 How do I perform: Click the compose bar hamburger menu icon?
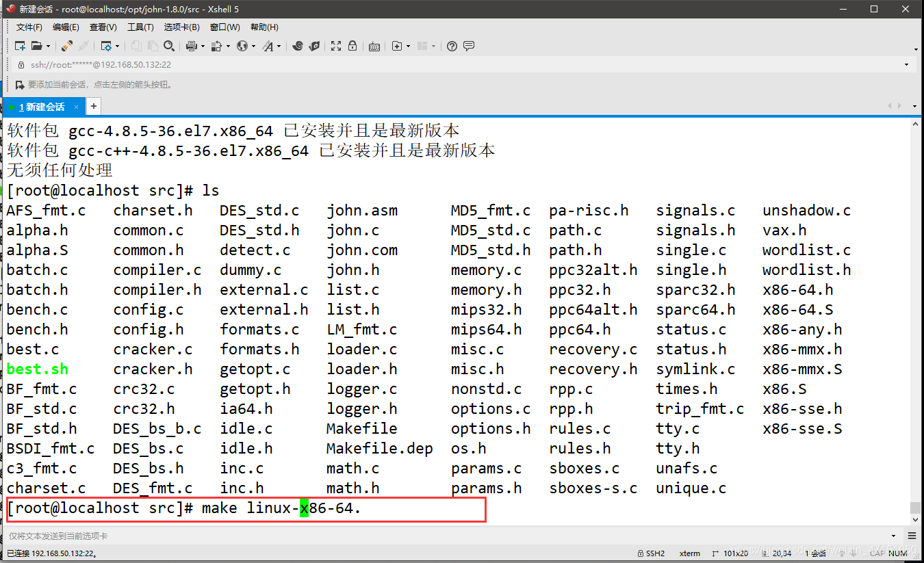point(912,536)
